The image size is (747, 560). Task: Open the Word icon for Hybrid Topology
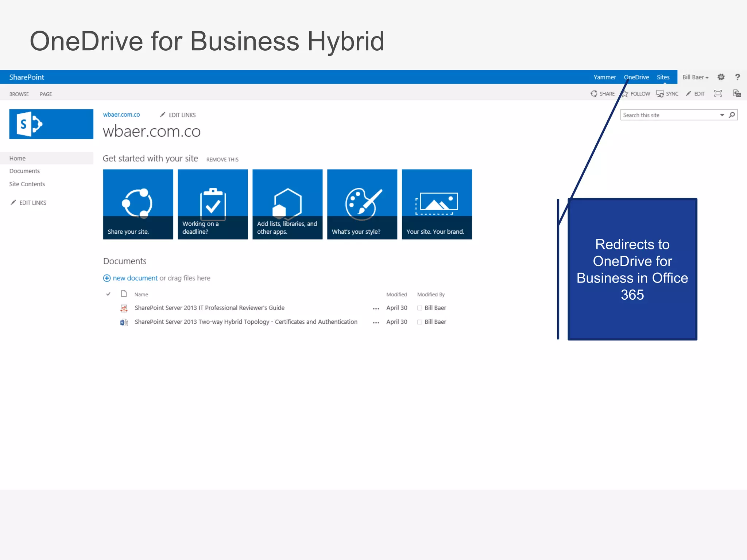point(124,322)
